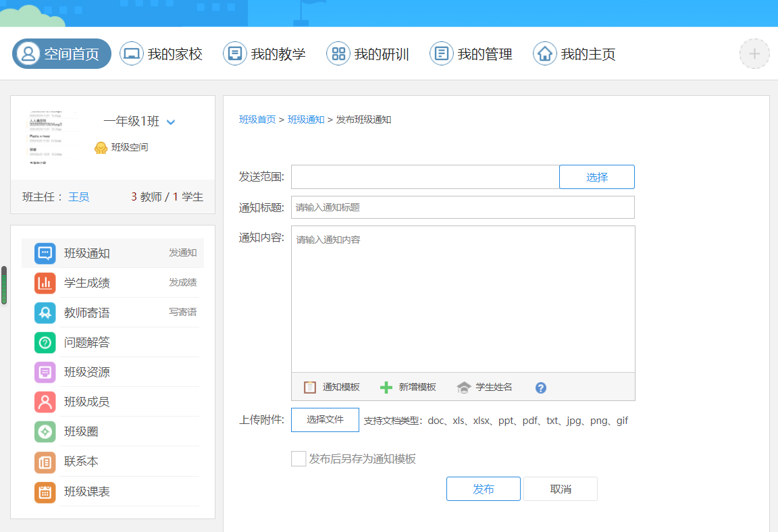
Task: Open the 班级成员 person icon
Action: pos(45,402)
